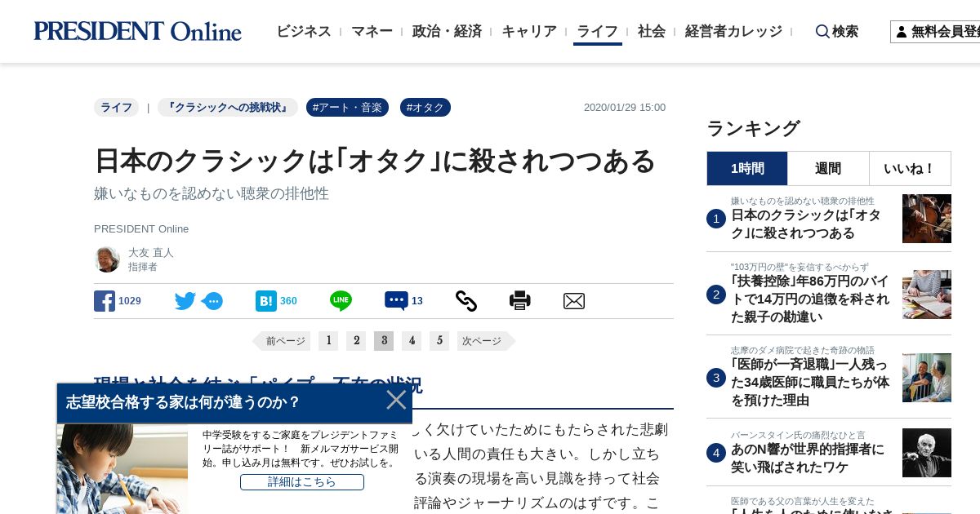Share via LINE icon

point(341,301)
